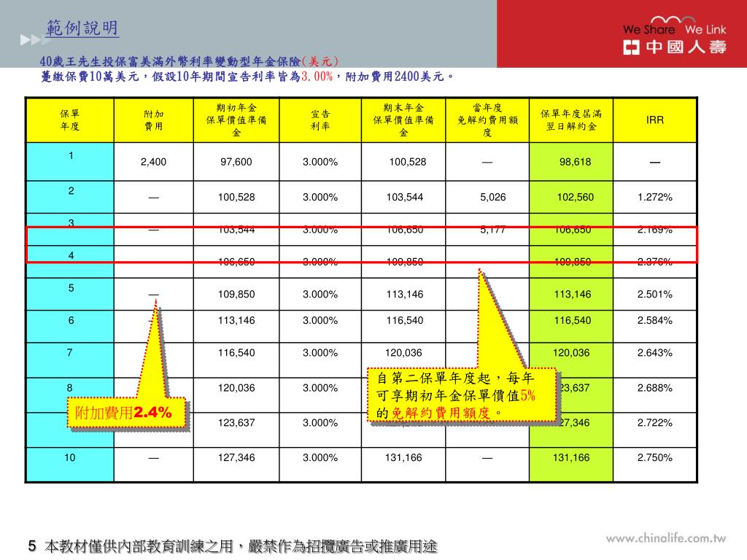This screenshot has height=560, width=747.
Task: Click the 3.000% rate in year 1 row
Action: (320, 162)
